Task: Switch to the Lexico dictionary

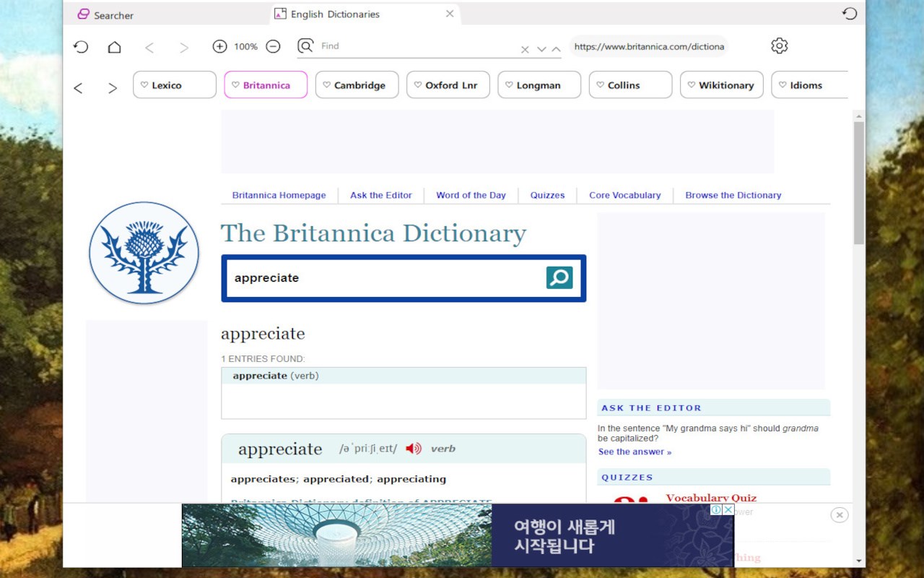Action: tap(175, 85)
